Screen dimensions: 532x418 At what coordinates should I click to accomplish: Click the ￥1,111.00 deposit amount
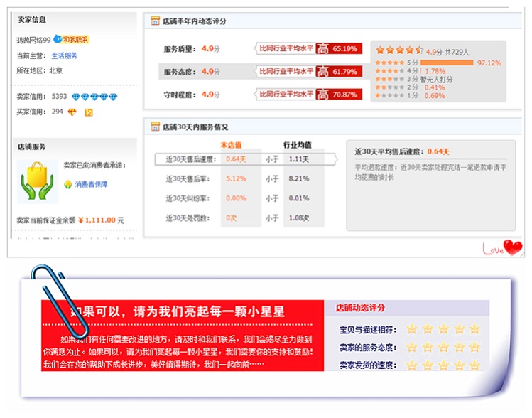[97, 220]
